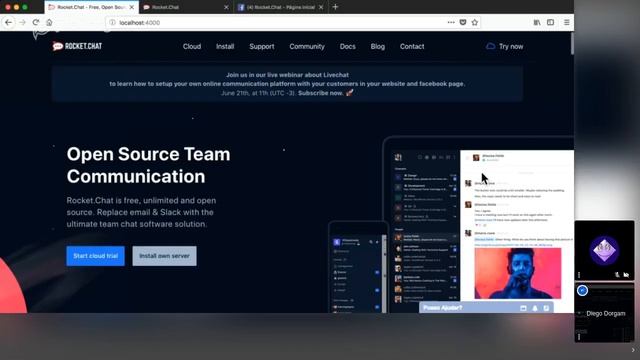Close the Página inicial Facebook tab
The height and width of the screenshot is (360, 640).
click(x=321, y=7)
